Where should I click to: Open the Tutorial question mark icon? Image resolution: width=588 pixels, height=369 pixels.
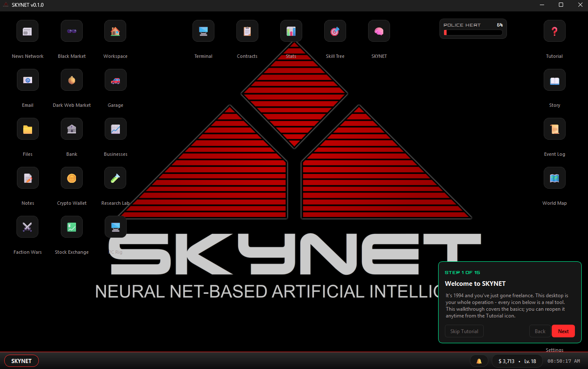tap(555, 31)
